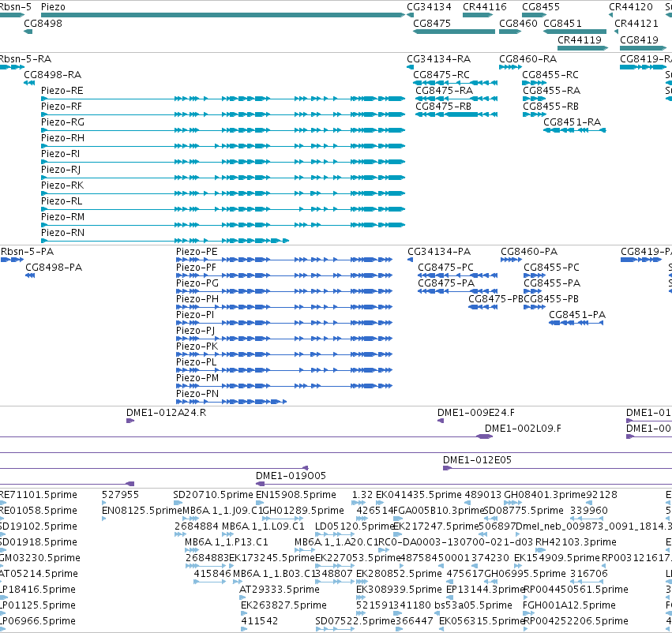Select protein Piezo-PI
Viewport: 672px width, 633px height.
(284, 323)
